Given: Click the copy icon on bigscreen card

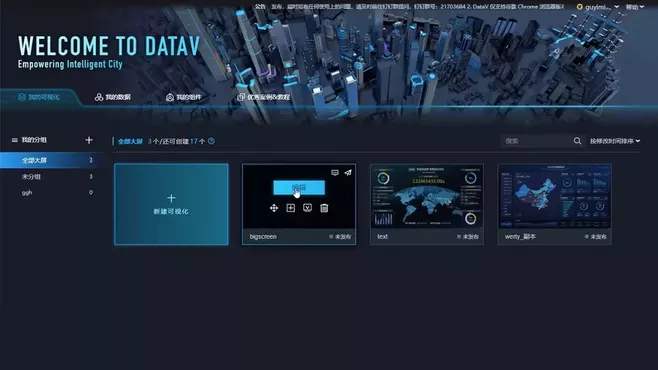Looking at the screenshot, I should 290,208.
